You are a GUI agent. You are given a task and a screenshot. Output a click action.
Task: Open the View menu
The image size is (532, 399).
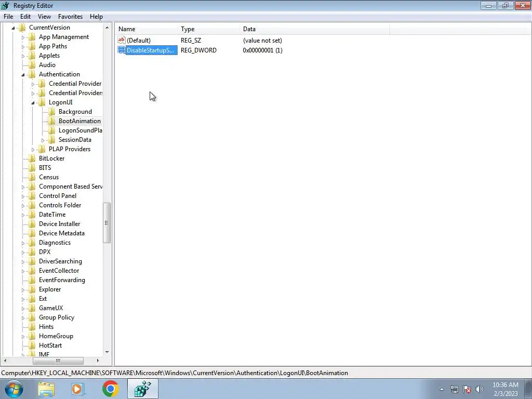[x=44, y=17]
